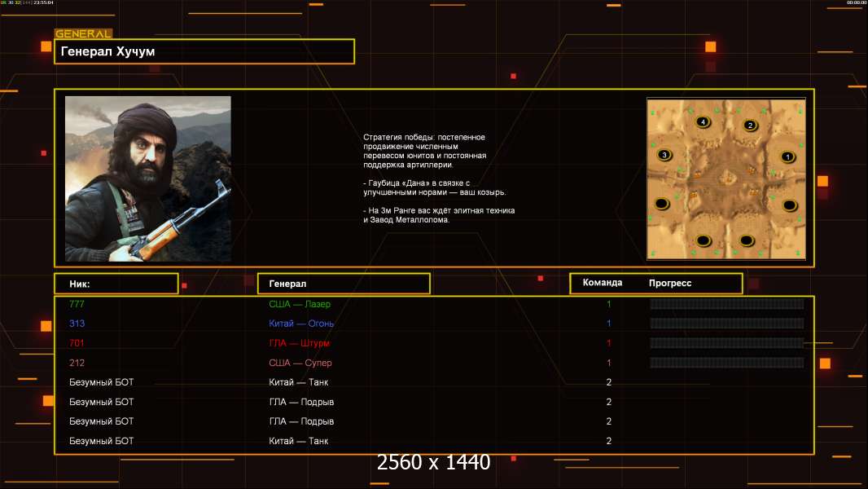Click the Ник: column header
This screenshot has width=868, height=489.
(x=116, y=284)
